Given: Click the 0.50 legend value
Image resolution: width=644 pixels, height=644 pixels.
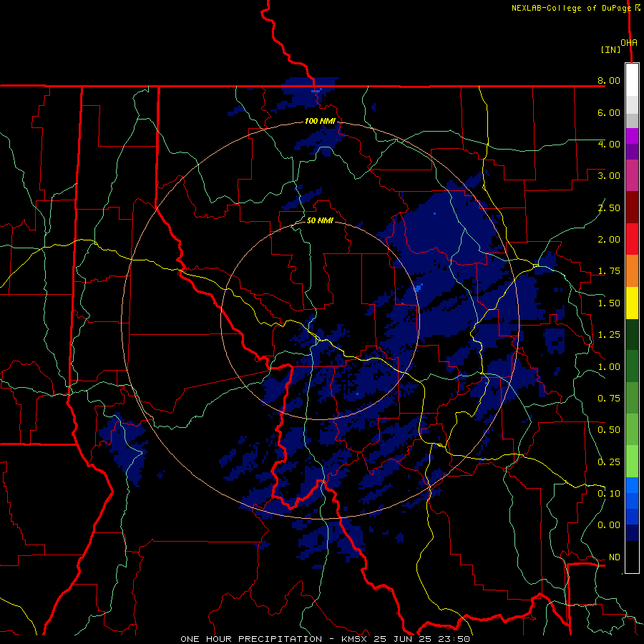Looking at the screenshot, I should 609,430.
